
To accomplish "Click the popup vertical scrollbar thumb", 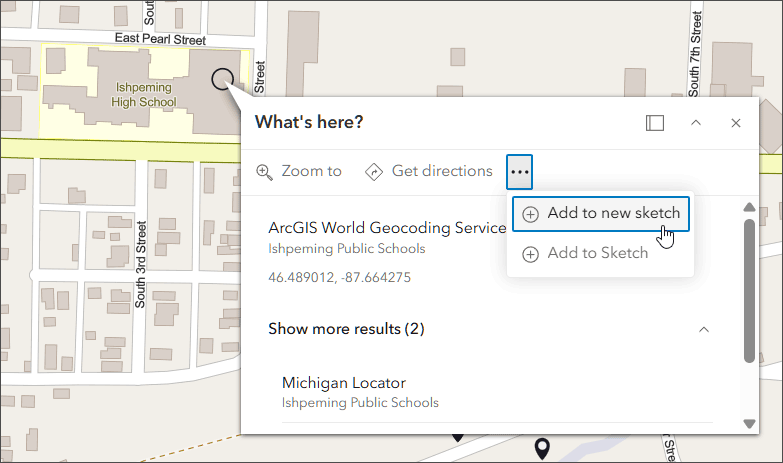I will tap(749, 290).
